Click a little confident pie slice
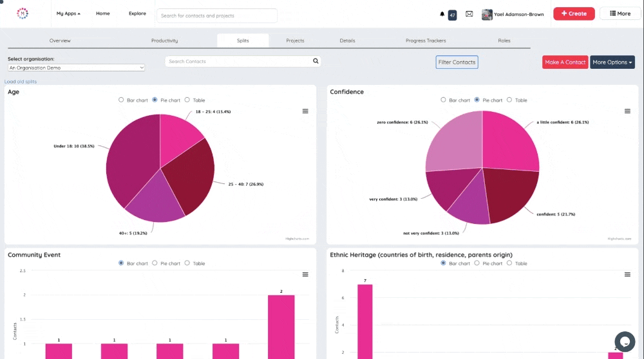Viewport: 644px width, 359px height. pos(509,142)
